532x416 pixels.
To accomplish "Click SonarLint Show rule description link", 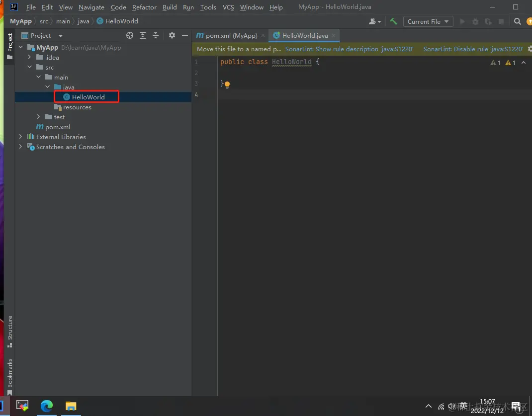I will click(x=349, y=49).
